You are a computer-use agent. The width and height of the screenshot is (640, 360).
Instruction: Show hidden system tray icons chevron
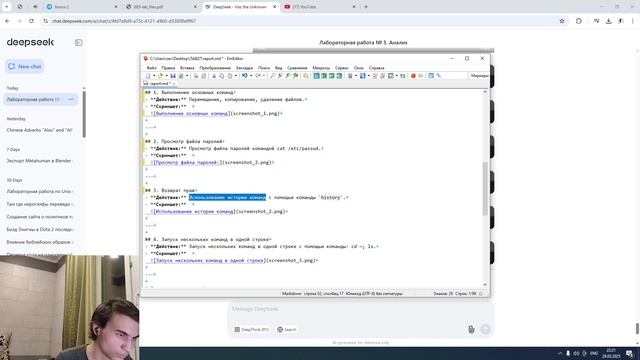(x=560, y=353)
